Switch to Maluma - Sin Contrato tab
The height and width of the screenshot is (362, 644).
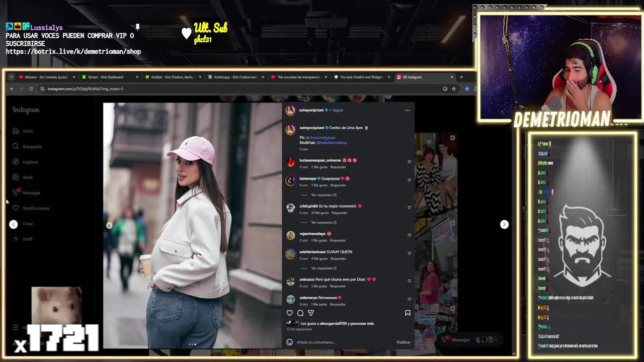tap(46, 77)
